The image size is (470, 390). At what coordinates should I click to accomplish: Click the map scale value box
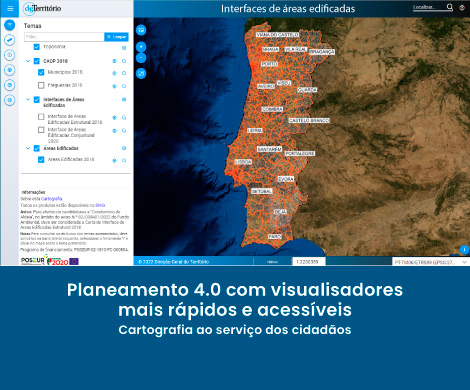[x=309, y=262]
